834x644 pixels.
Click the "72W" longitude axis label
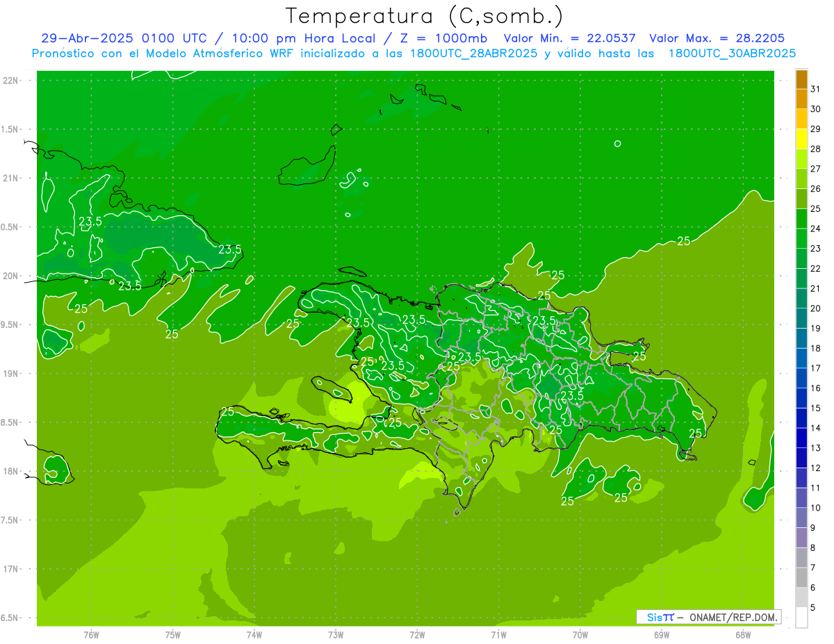click(417, 635)
